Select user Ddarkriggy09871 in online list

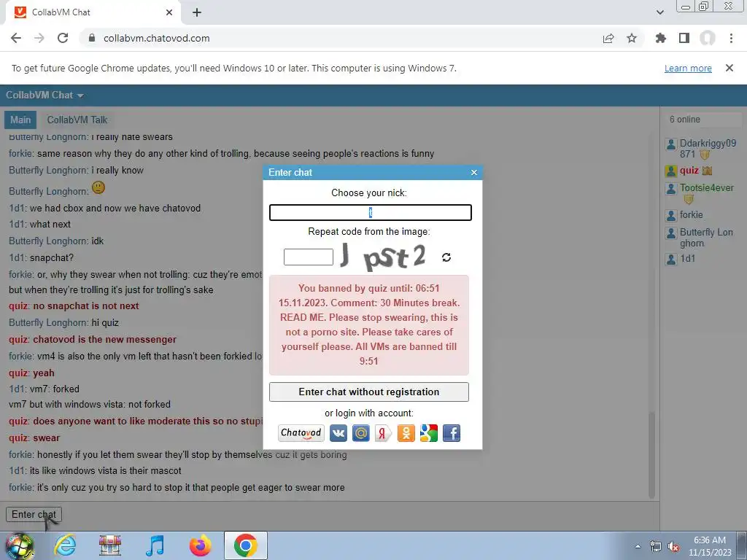pos(708,149)
